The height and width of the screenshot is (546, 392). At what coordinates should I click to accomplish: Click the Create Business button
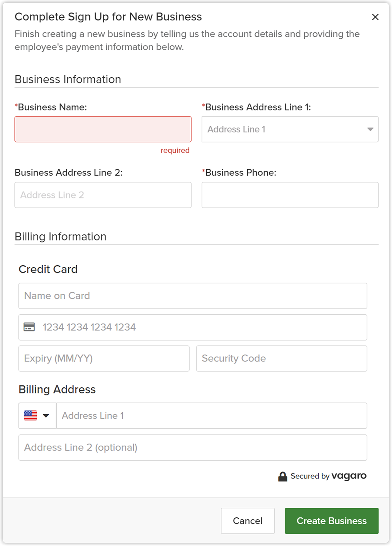point(332,521)
